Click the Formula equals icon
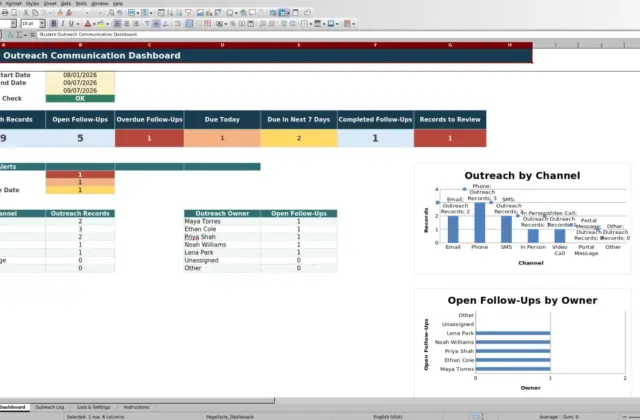 click(32, 35)
